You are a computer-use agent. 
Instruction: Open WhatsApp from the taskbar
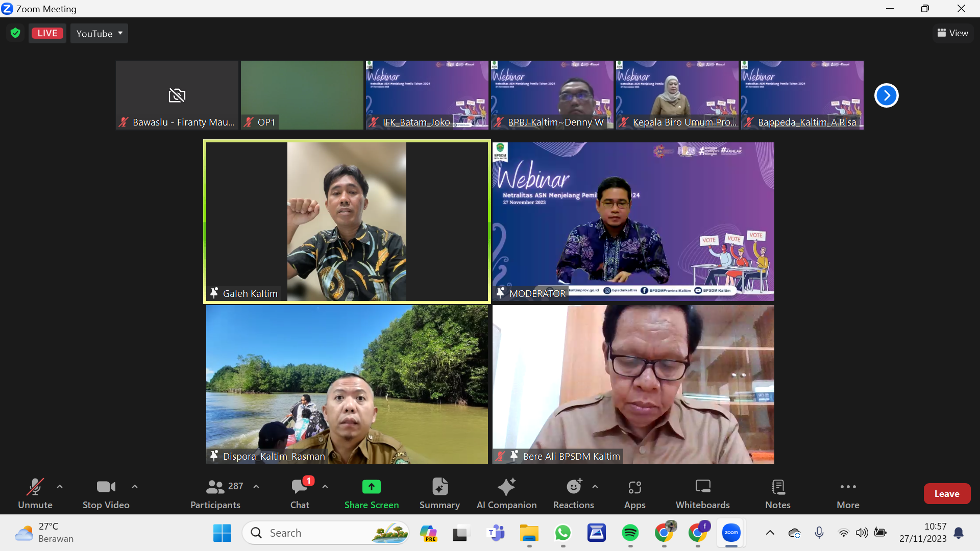click(x=563, y=533)
